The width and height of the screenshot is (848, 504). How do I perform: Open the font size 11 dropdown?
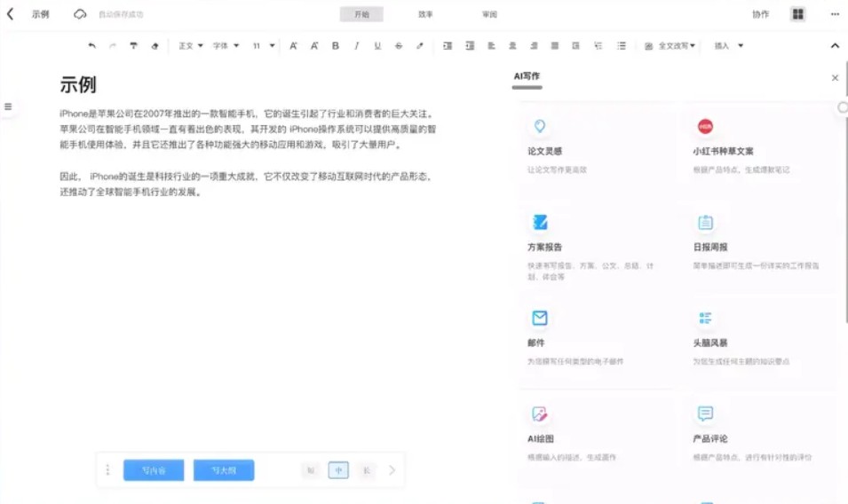click(264, 46)
